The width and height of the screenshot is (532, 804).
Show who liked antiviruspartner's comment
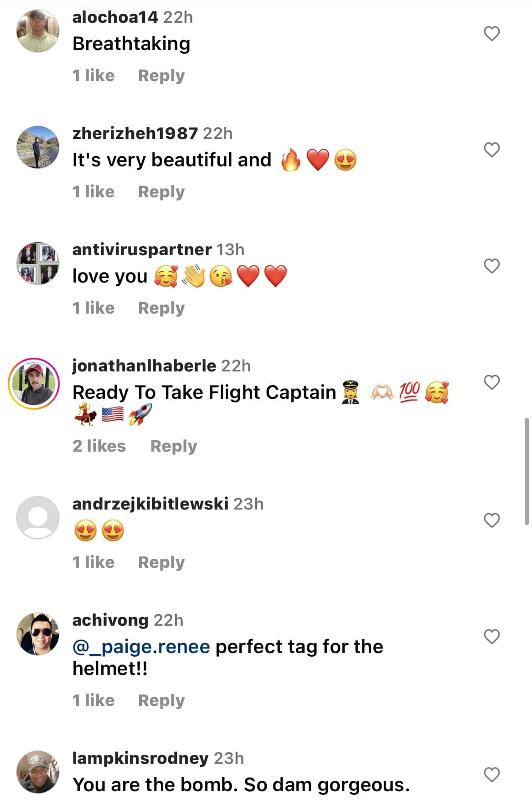pos(93,308)
